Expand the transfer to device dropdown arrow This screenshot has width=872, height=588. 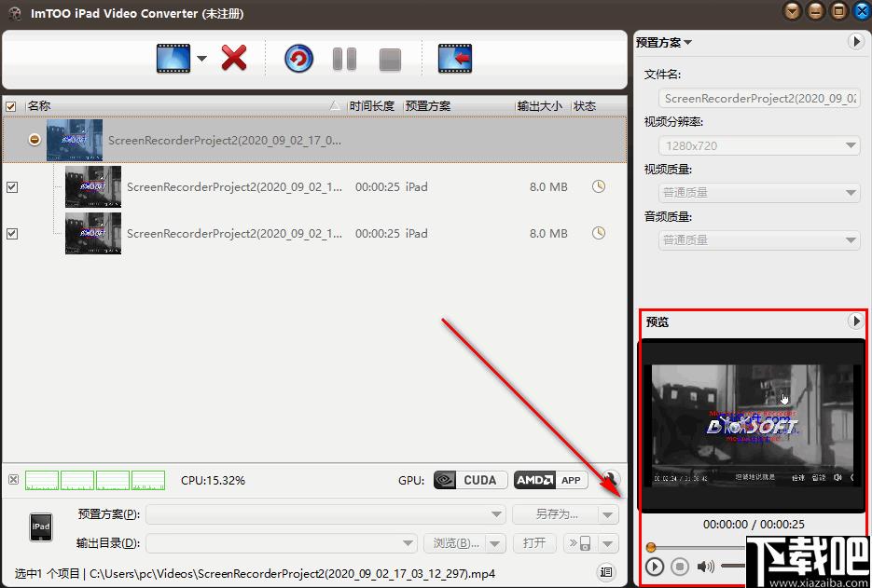(608, 543)
